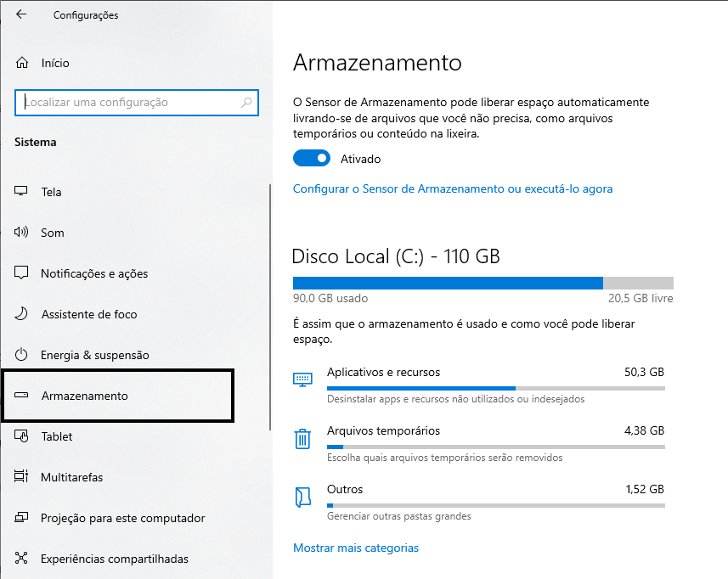Click the Arquivos temporários trash icon
This screenshot has width=728, height=579.
pos(302,439)
